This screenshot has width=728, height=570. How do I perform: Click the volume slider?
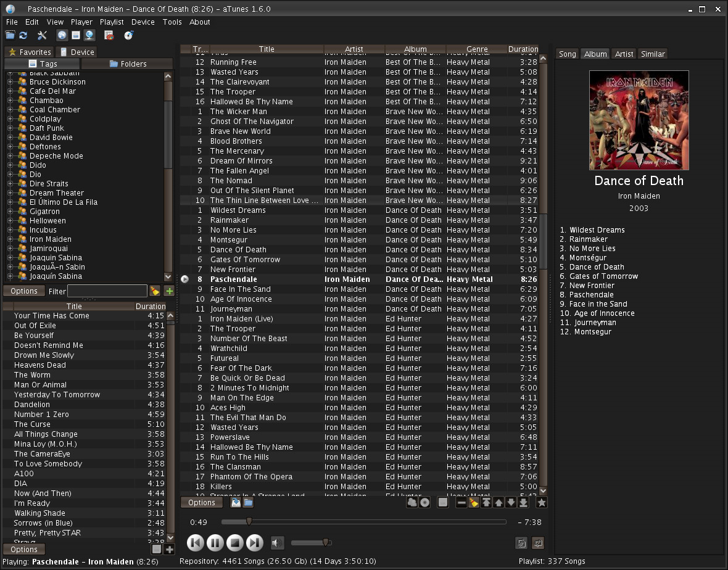[311, 543]
